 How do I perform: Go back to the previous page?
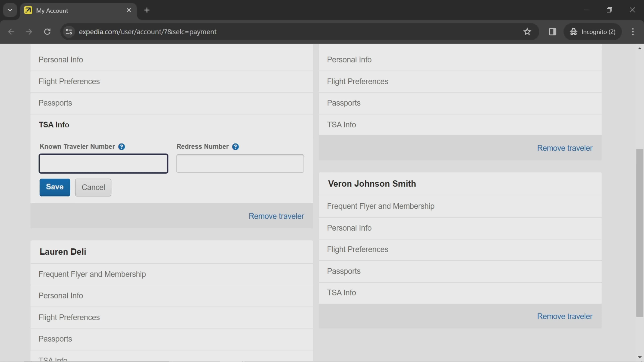(11, 32)
